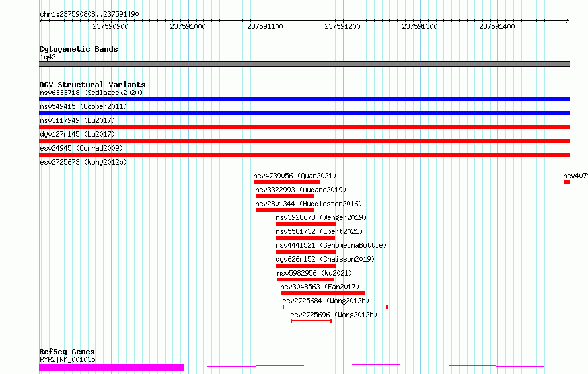
Task: Click the blue bar under nsv549415
Action: click(304, 113)
